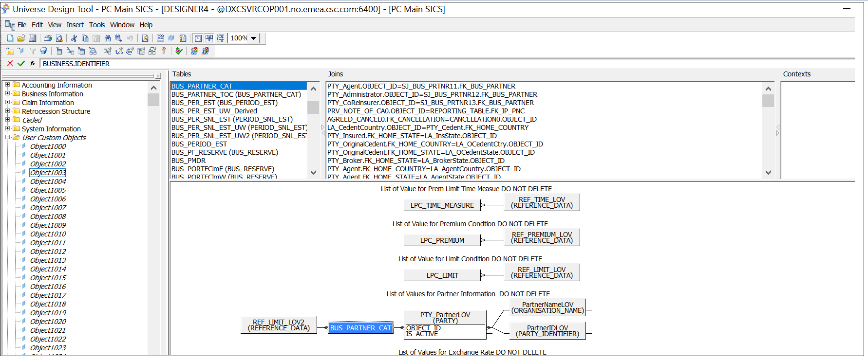
Task: Open the Print Preview tool
Action: pyautogui.click(x=59, y=38)
